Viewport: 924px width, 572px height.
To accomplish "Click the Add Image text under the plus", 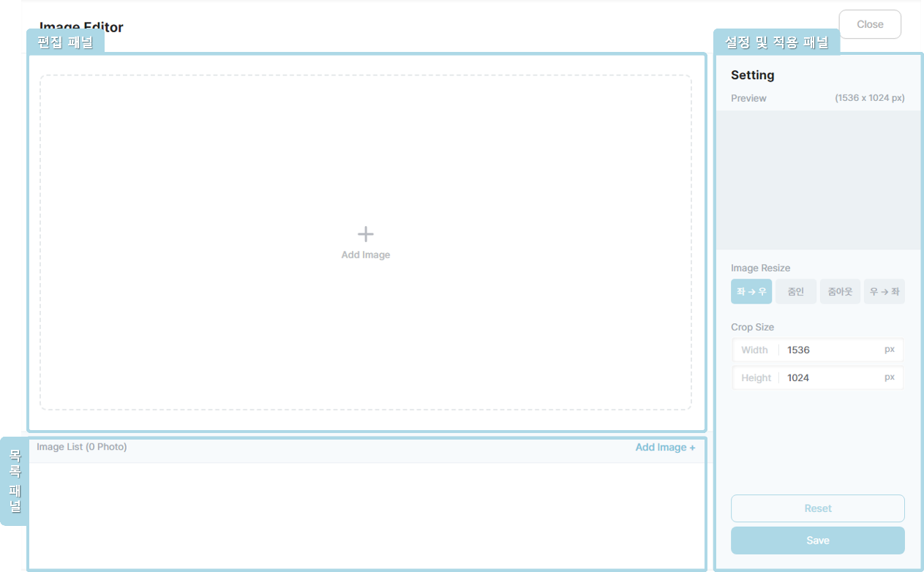I will pyautogui.click(x=365, y=255).
